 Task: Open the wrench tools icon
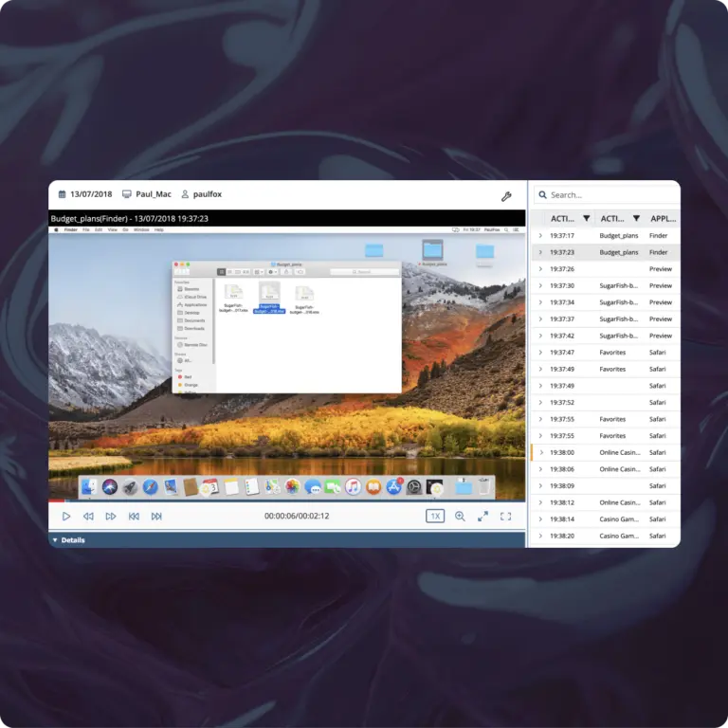[x=506, y=196]
